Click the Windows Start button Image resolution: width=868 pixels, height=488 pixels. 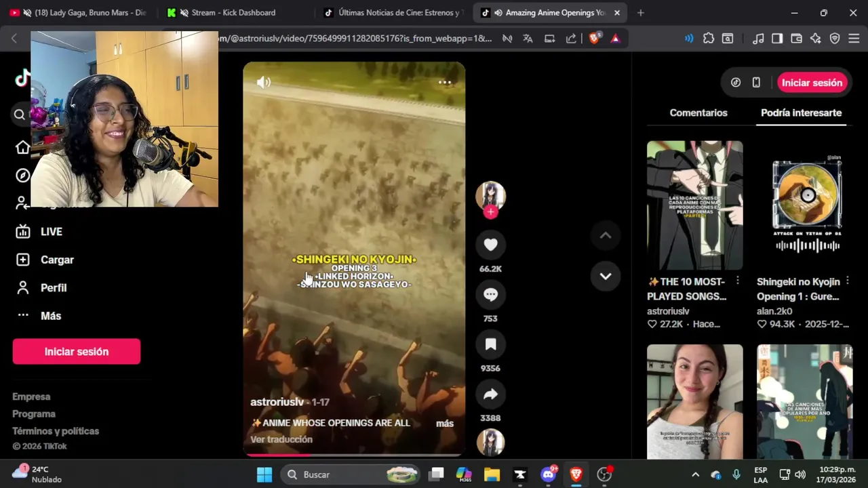tap(264, 474)
